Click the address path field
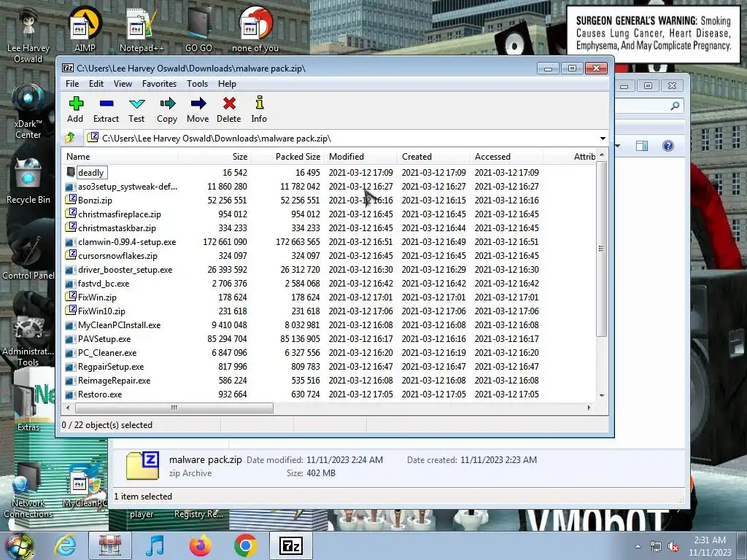 [341, 139]
